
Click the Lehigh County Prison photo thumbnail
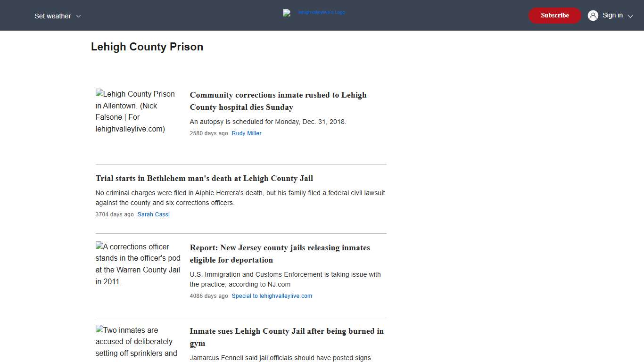[x=136, y=111]
